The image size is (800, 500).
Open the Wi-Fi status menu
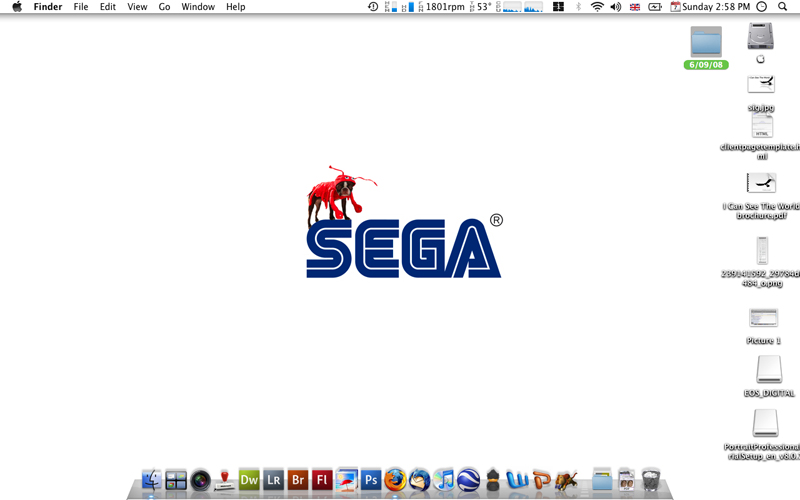click(x=597, y=7)
